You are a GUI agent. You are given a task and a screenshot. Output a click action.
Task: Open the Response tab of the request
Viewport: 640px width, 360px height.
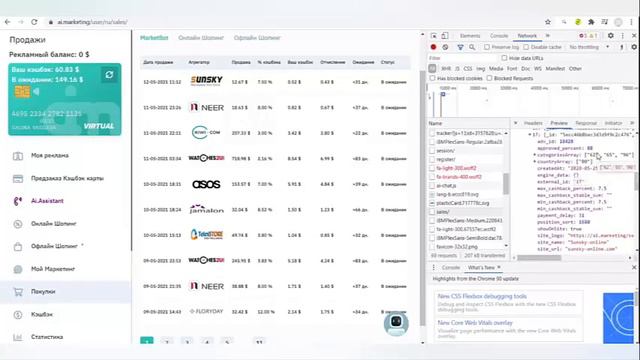[x=586, y=123]
